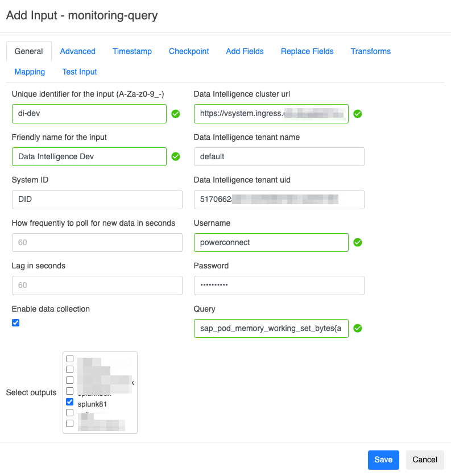
Task: Click green checkmark beside cluster url field
Action: coord(358,114)
